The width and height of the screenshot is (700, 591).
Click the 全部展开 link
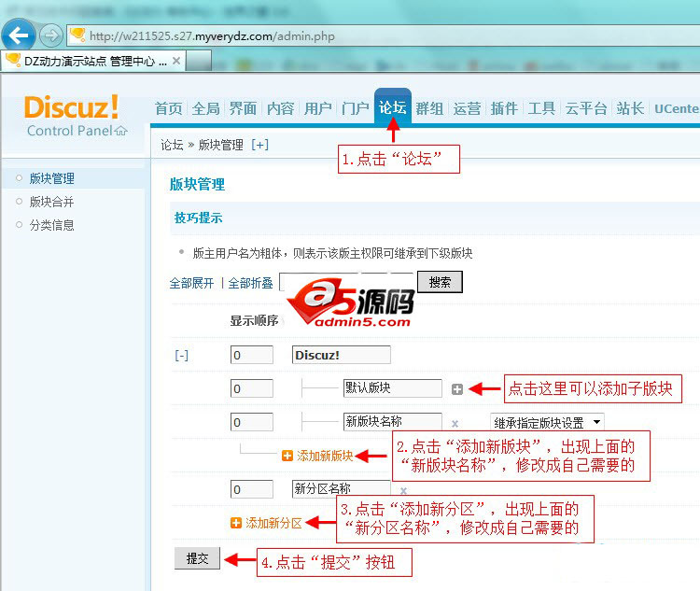pyautogui.click(x=192, y=283)
